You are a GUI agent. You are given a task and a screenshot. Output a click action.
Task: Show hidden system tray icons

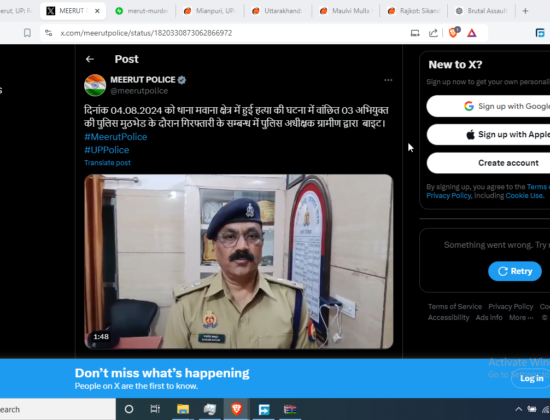pos(518,409)
